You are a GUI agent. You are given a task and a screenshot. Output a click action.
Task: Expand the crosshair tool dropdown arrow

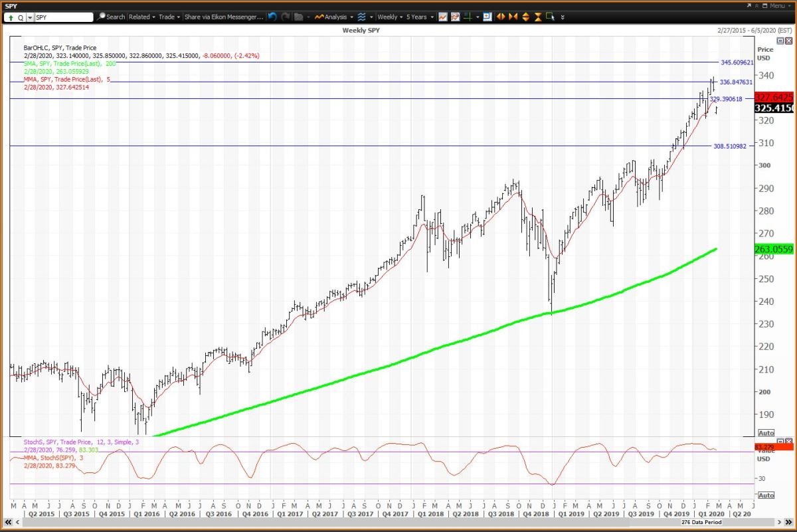tap(478, 17)
